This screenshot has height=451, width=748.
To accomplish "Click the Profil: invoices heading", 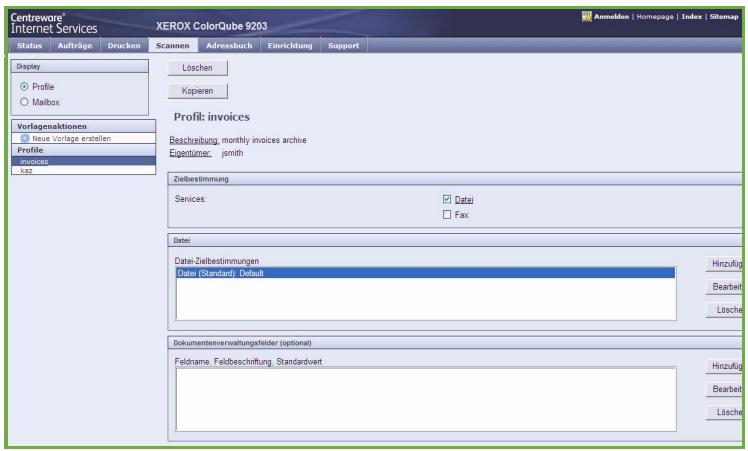I will click(x=212, y=117).
